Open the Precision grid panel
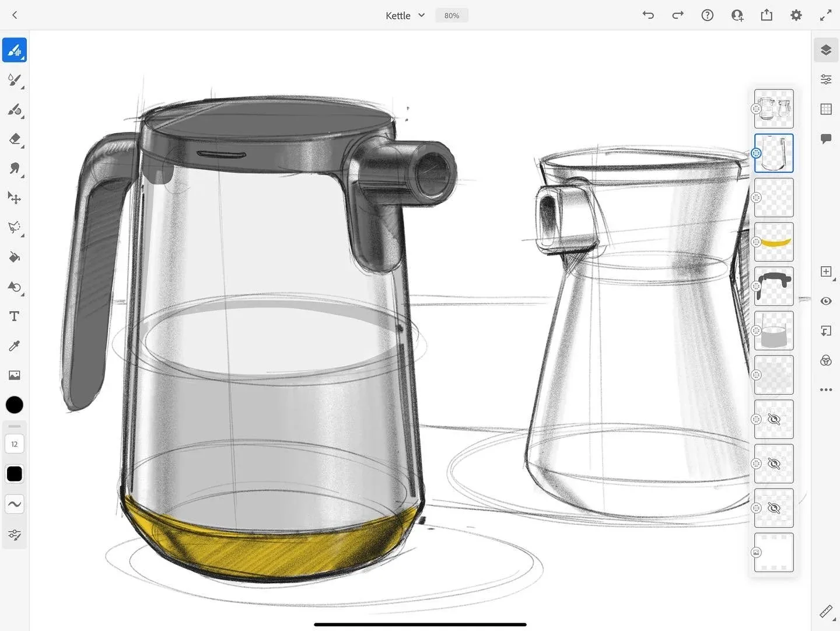The height and width of the screenshot is (631, 840). pos(826,109)
